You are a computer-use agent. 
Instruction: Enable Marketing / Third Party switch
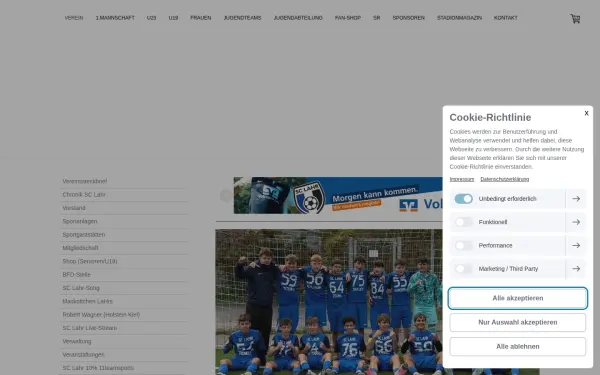pos(463,269)
